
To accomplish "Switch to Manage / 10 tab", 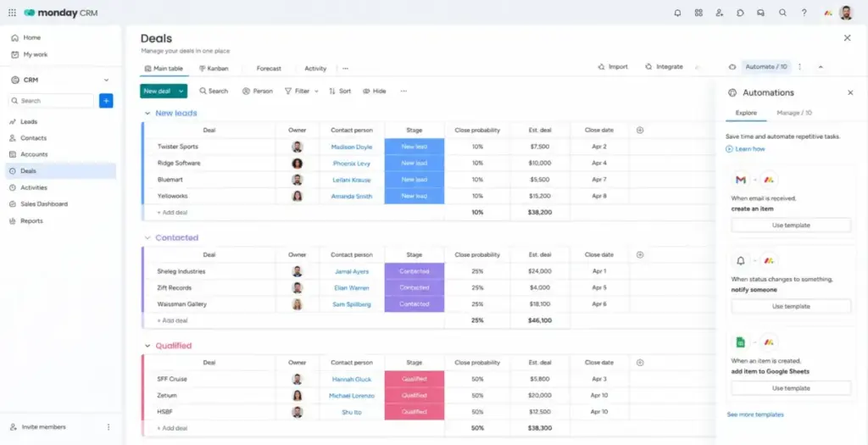I will 794,113.
